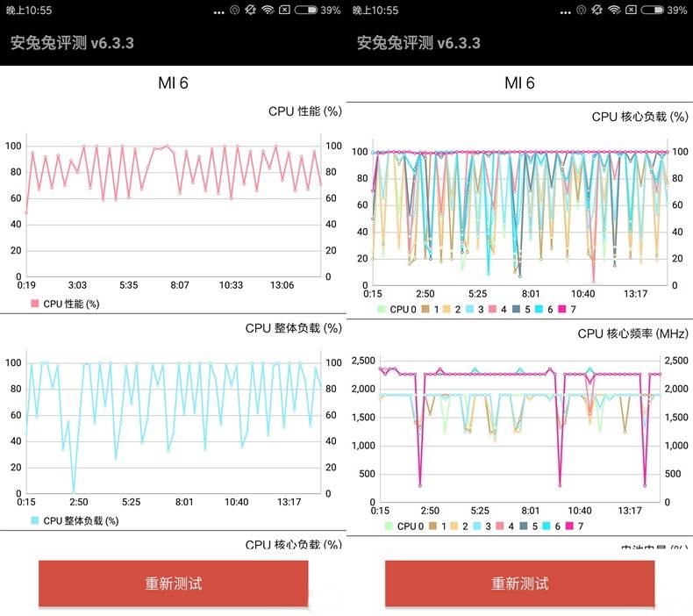Select core 5 swatch in core load legend
Viewport: 693px width, 616px height.
[525, 309]
